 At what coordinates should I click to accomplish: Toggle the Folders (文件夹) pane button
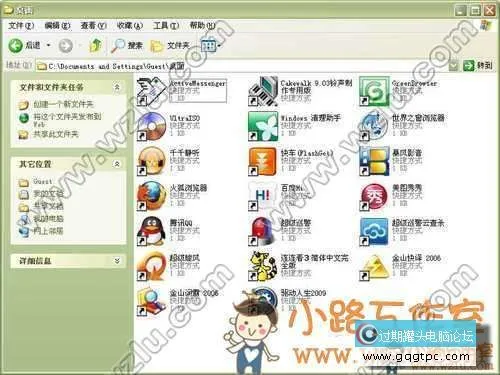point(170,45)
